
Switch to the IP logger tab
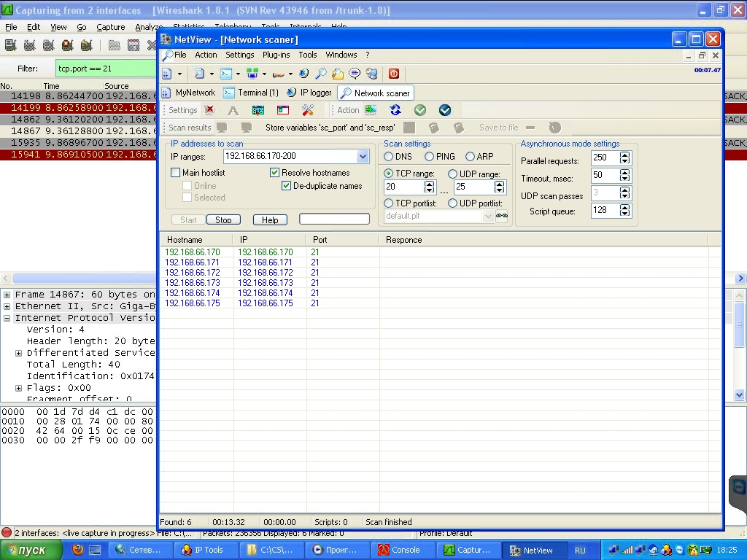309,93
